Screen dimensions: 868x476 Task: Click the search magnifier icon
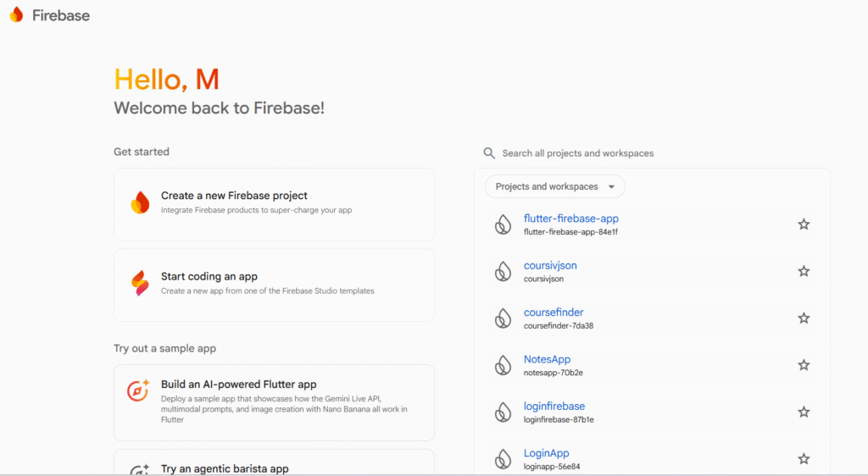(x=489, y=153)
